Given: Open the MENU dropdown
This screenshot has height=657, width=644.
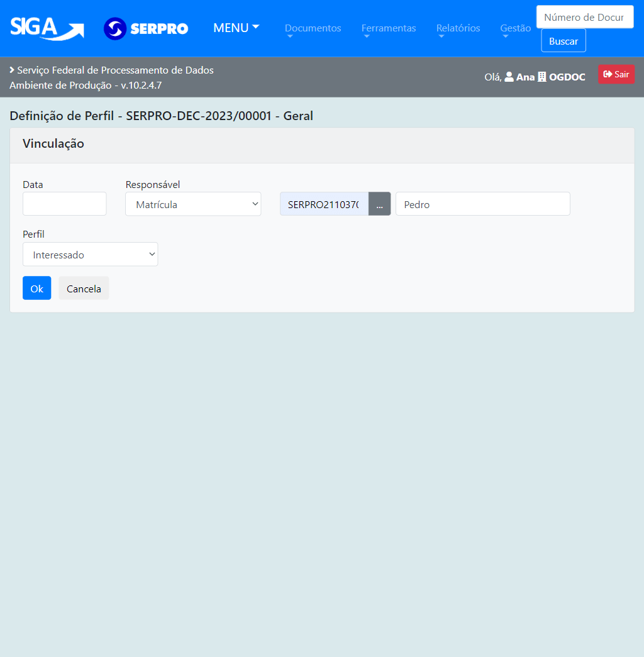Looking at the screenshot, I should coord(236,28).
